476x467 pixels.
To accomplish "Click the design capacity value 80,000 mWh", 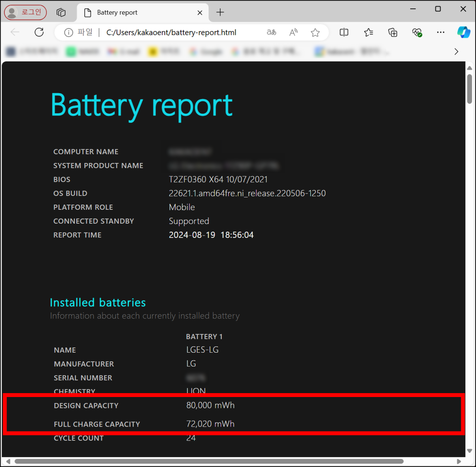I will [x=210, y=405].
